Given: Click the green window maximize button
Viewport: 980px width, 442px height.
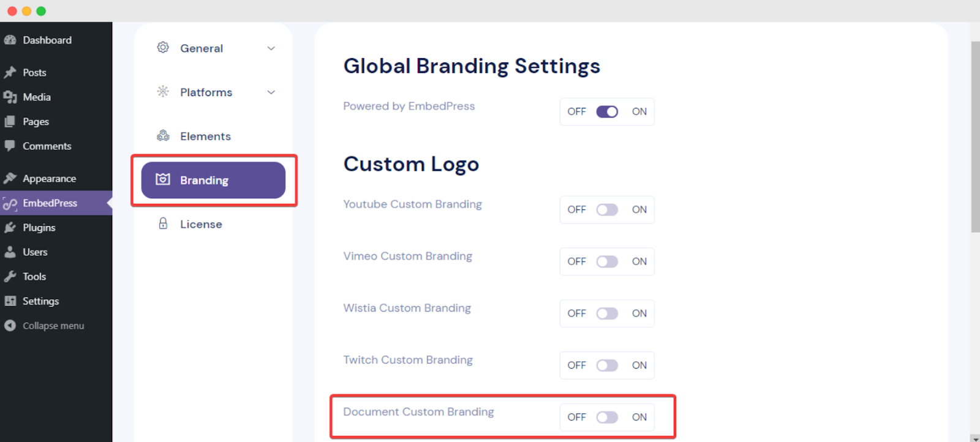Looking at the screenshot, I should click(x=41, y=11).
